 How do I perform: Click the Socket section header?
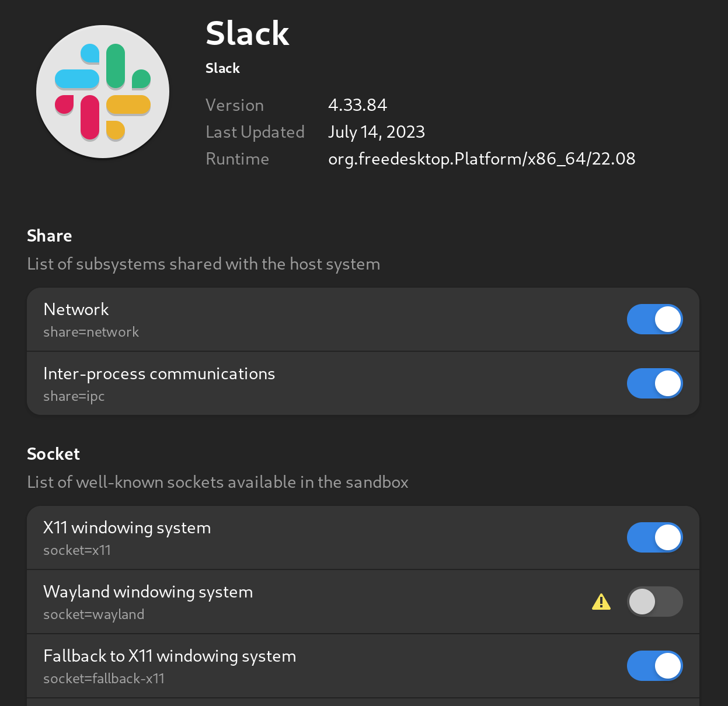(x=53, y=453)
